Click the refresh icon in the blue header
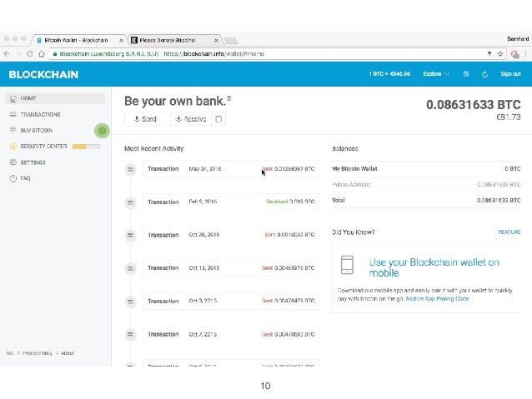The height and width of the screenshot is (399, 532). [484, 74]
